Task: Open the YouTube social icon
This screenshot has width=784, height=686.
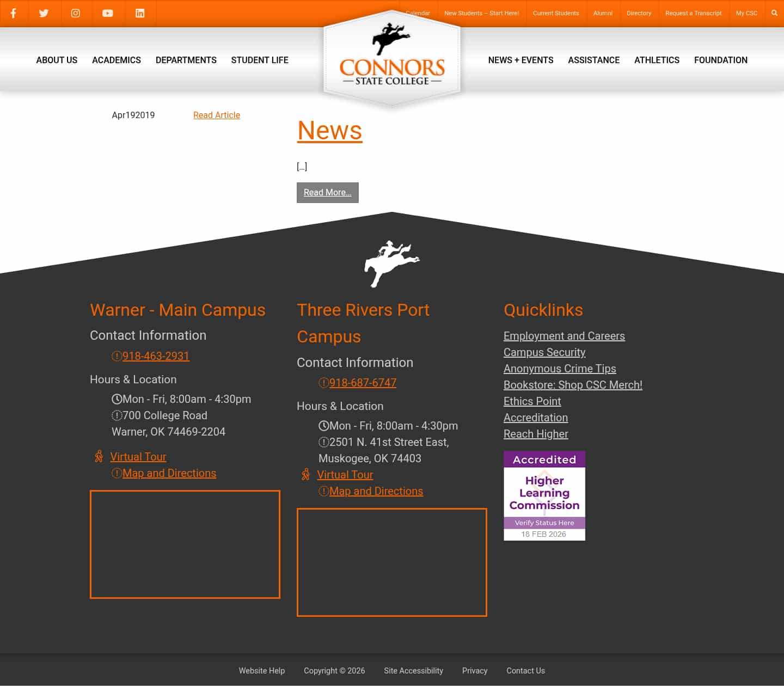Action: 108,13
